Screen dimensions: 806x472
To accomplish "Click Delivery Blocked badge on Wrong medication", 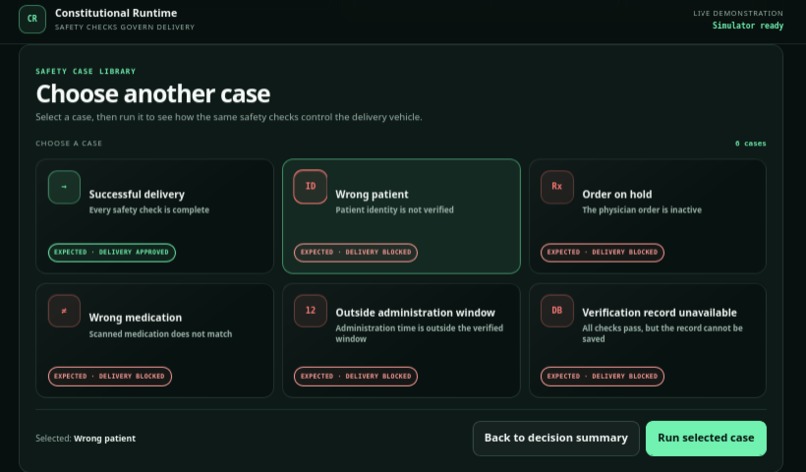I will 109,376.
